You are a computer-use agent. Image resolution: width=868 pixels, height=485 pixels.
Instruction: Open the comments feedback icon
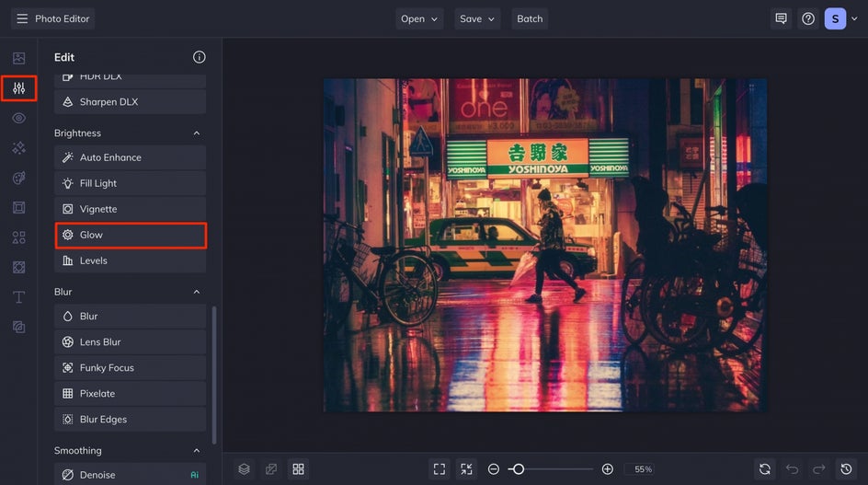tap(781, 18)
